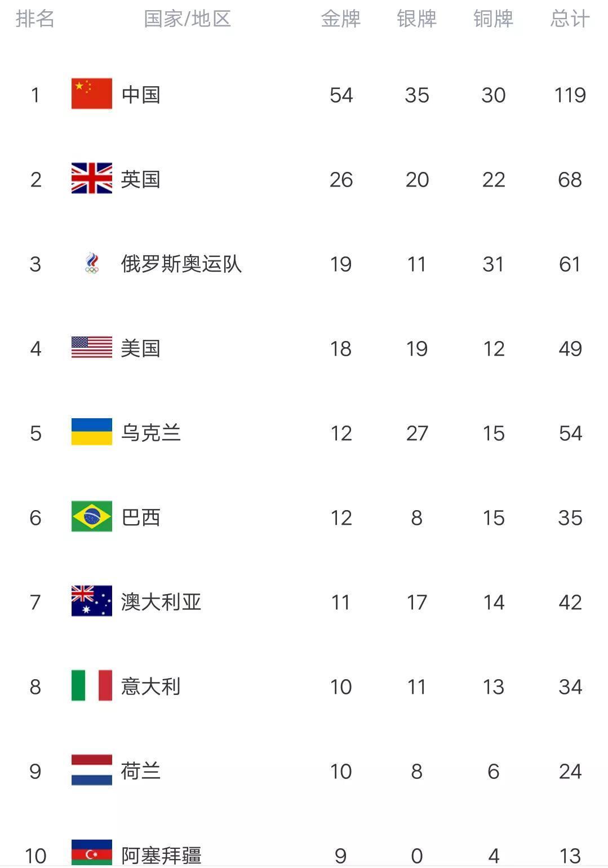Click the Netherlands flag icon
Image resolution: width=608 pixels, height=868 pixels.
coord(92,770)
